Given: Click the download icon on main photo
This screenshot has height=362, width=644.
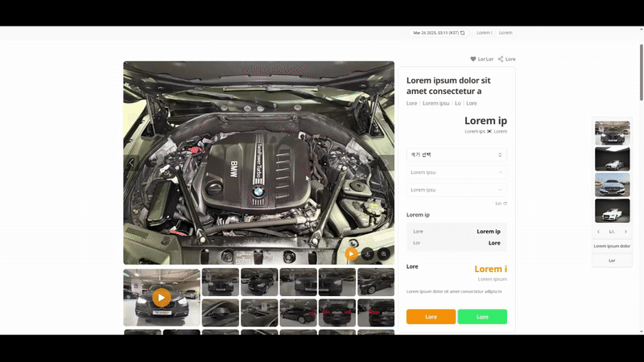Looking at the screenshot, I should click(x=368, y=254).
